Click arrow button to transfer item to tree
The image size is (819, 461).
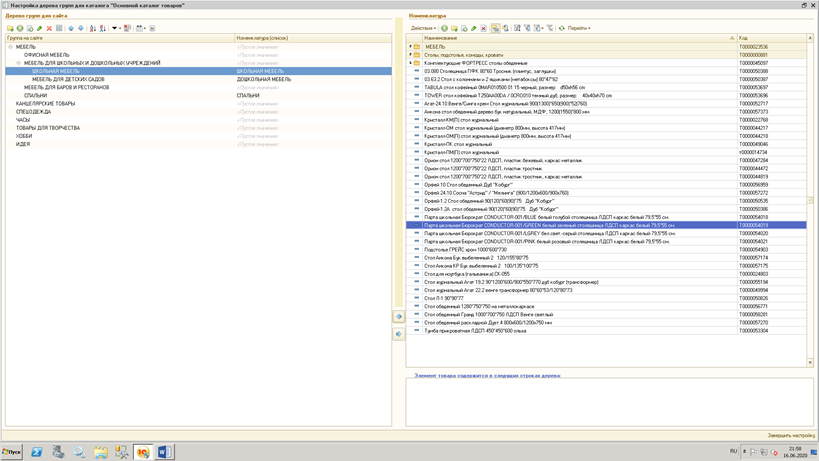(x=399, y=317)
